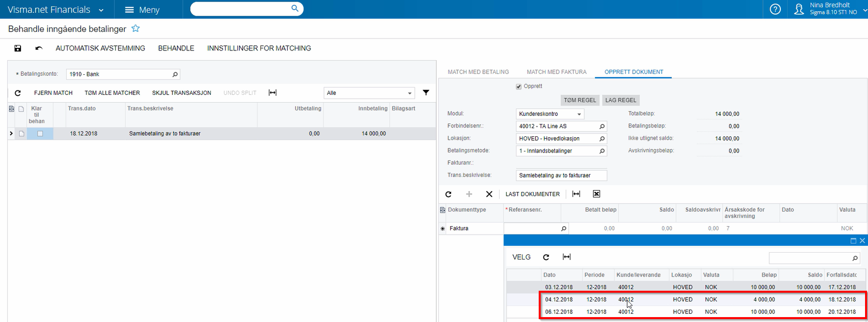Click the filter funnel icon in transactions grid
This screenshot has width=868, height=322.
click(426, 93)
